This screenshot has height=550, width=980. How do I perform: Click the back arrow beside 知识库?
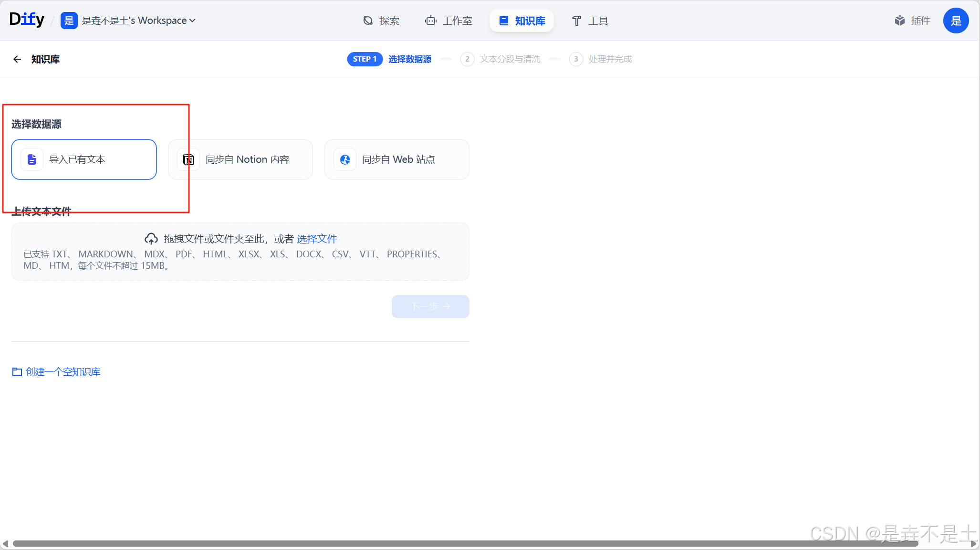tap(17, 59)
